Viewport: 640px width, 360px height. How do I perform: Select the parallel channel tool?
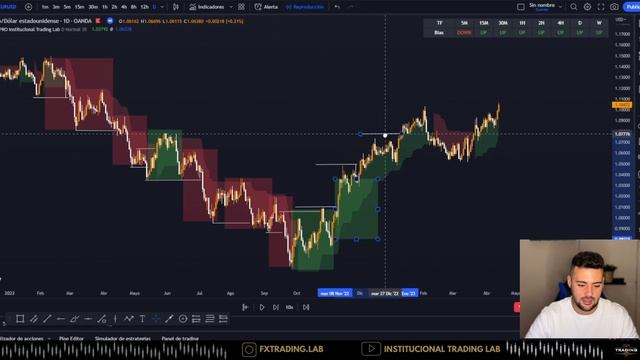[34, 319]
